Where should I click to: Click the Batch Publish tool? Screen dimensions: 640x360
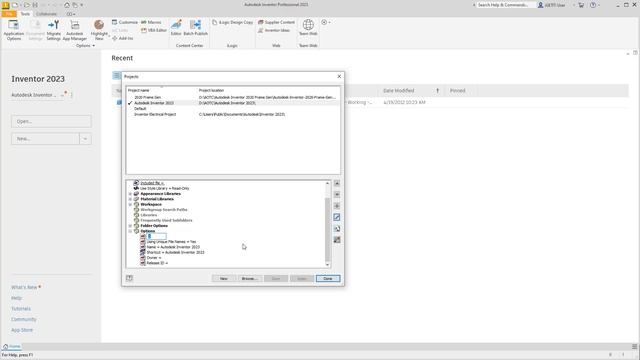coord(196,27)
